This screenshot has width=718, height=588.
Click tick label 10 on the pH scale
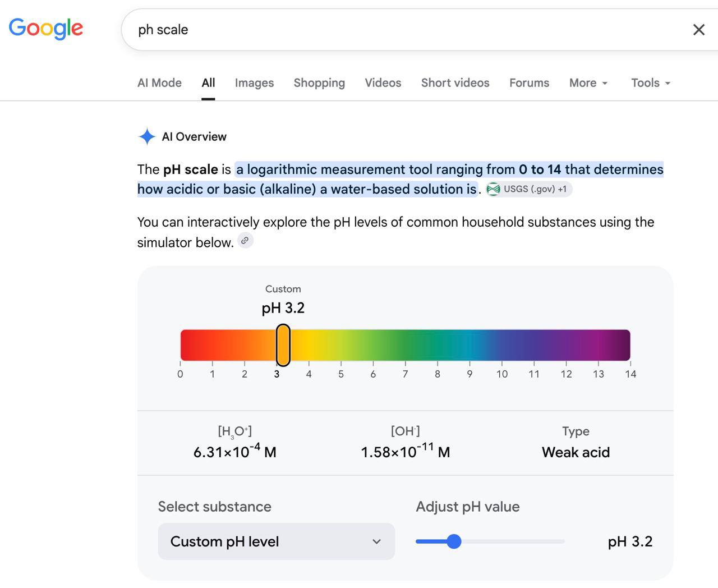tap(502, 374)
